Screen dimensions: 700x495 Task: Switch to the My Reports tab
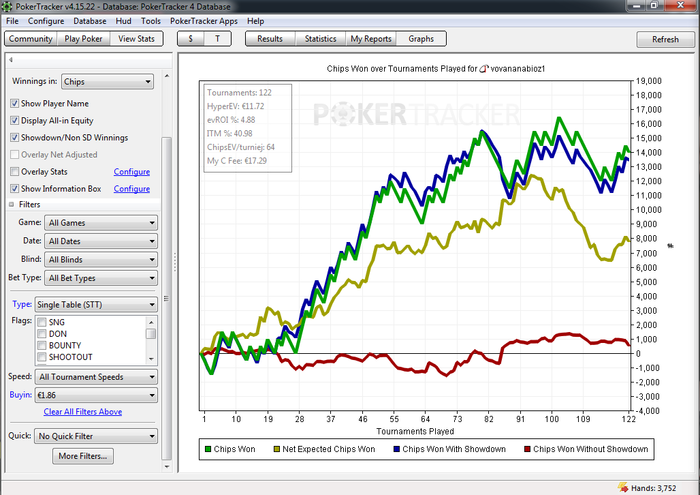pyautogui.click(x=371, y=39)
